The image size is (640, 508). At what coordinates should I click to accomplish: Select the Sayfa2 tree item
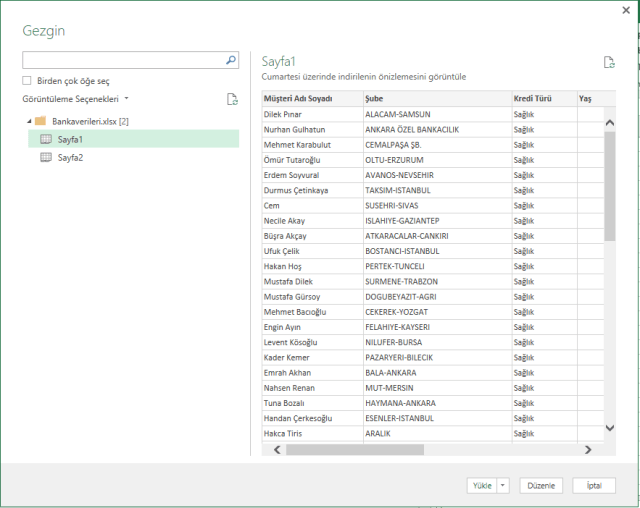[x=133, y=157]
